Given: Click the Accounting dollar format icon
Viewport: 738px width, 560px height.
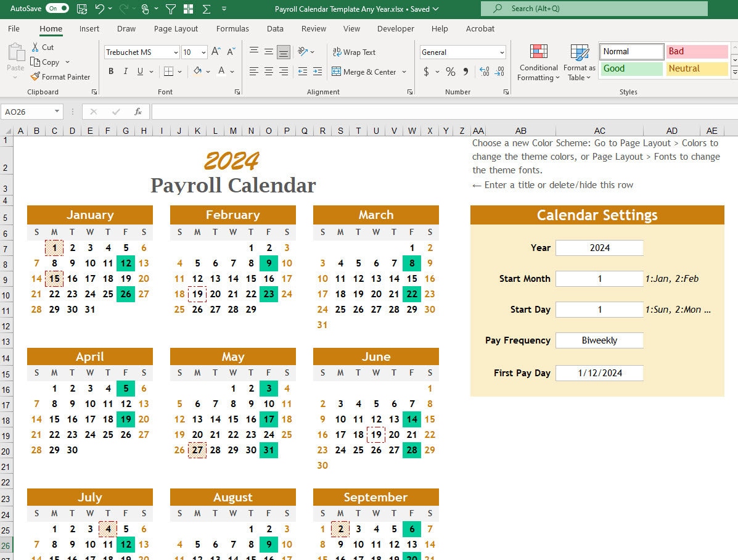Looking at the screenshot, I should pyautogui.click(x=426, y=72).
